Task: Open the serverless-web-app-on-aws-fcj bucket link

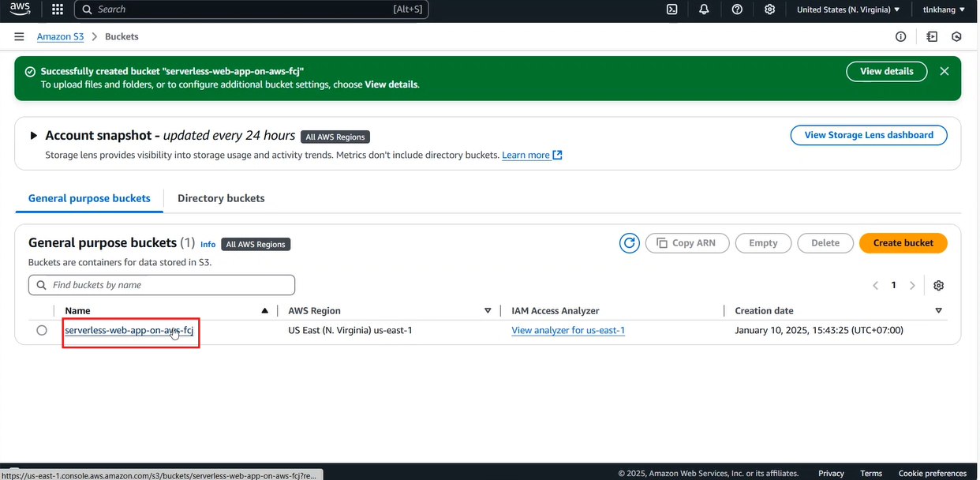Action: (129, 331)
